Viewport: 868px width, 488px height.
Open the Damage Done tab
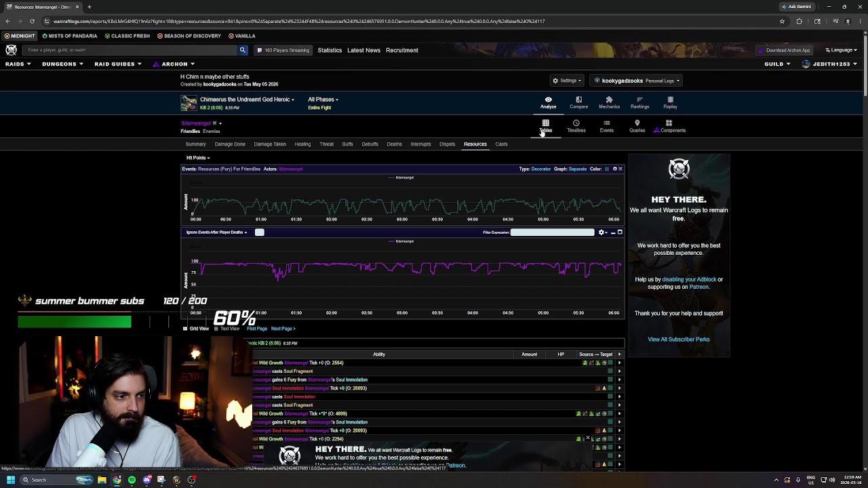click(230, 144)
